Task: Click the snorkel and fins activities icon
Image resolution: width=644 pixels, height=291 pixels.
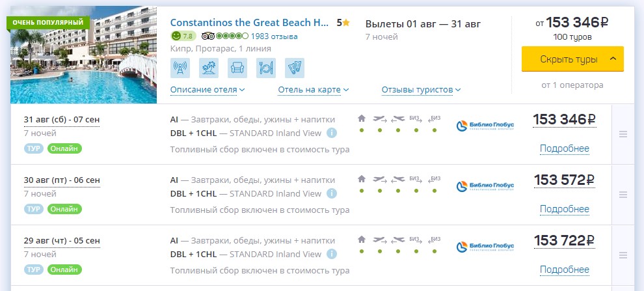Action: tap(295, 68)
